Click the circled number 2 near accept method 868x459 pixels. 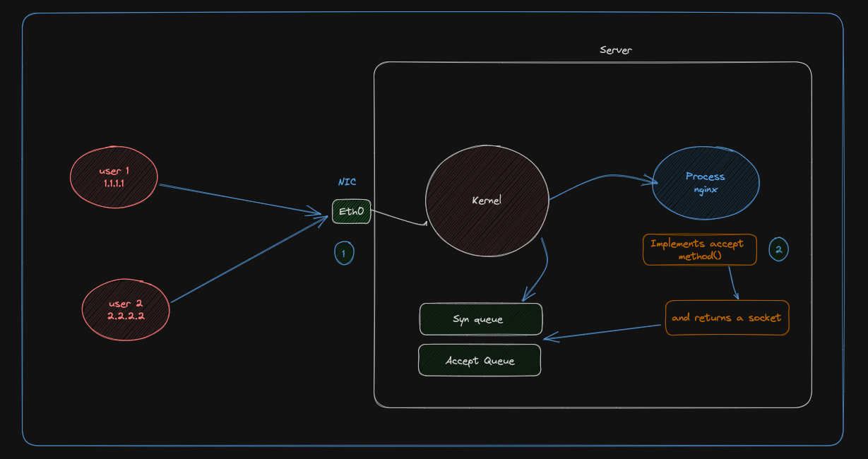pos(779,249)
